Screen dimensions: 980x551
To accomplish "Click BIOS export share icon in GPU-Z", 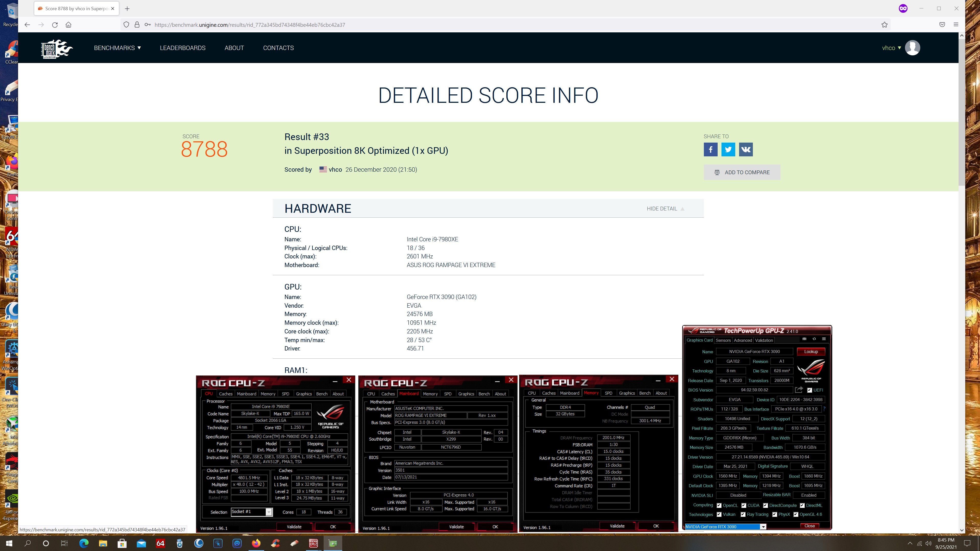I will coord(799,390).
